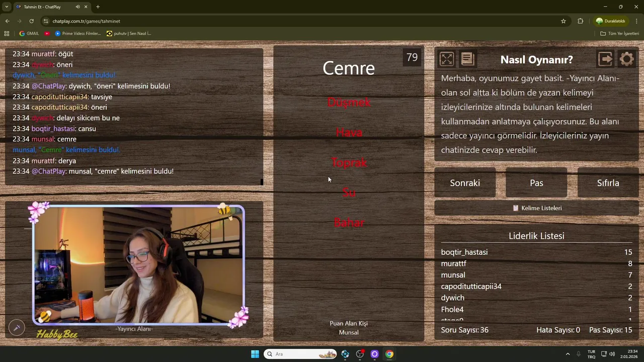644x362 pixels.
Task: Click the Pas button
Action: tap(536, 183)
